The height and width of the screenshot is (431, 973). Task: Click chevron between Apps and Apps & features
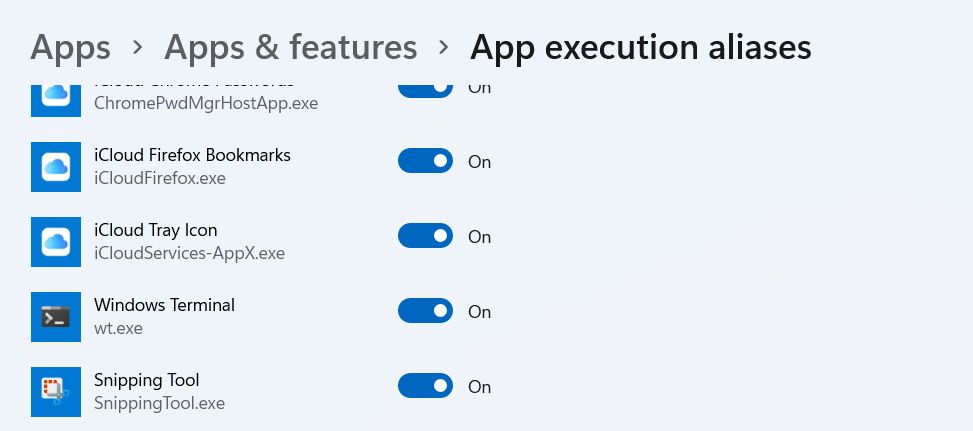coord(138,47)
